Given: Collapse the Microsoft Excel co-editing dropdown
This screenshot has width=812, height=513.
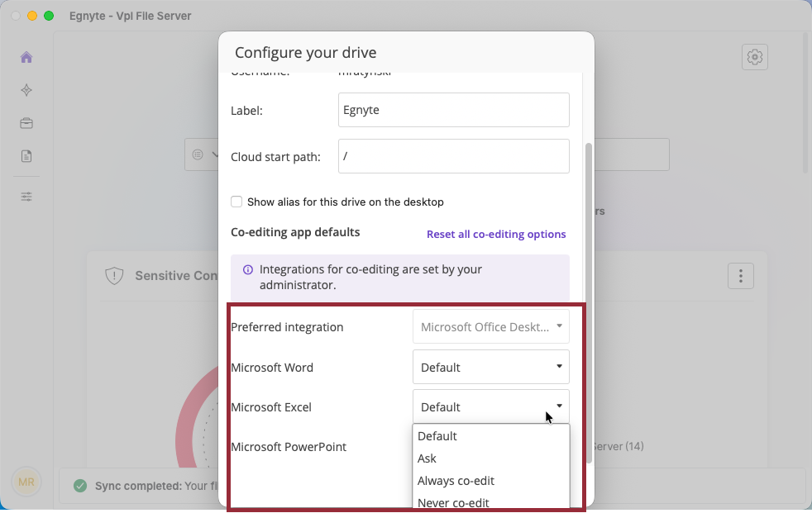Looking at the screenshot, I should tap(491, 407).
